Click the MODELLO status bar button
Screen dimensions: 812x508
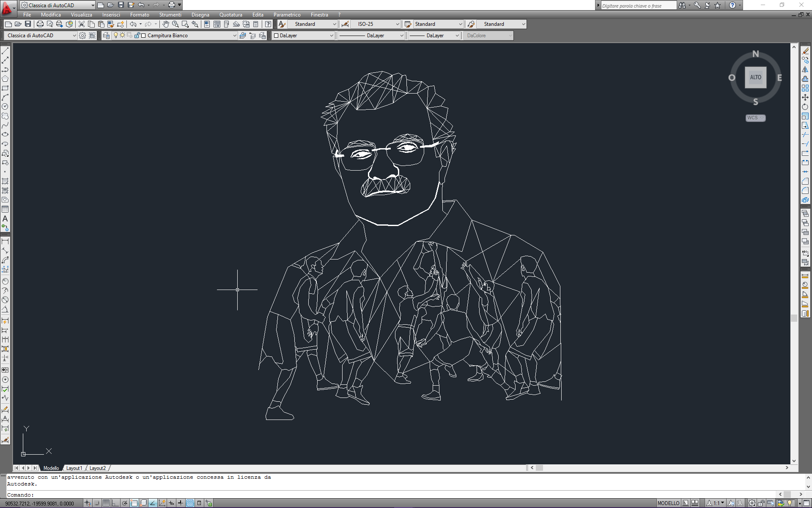(668, 503)
